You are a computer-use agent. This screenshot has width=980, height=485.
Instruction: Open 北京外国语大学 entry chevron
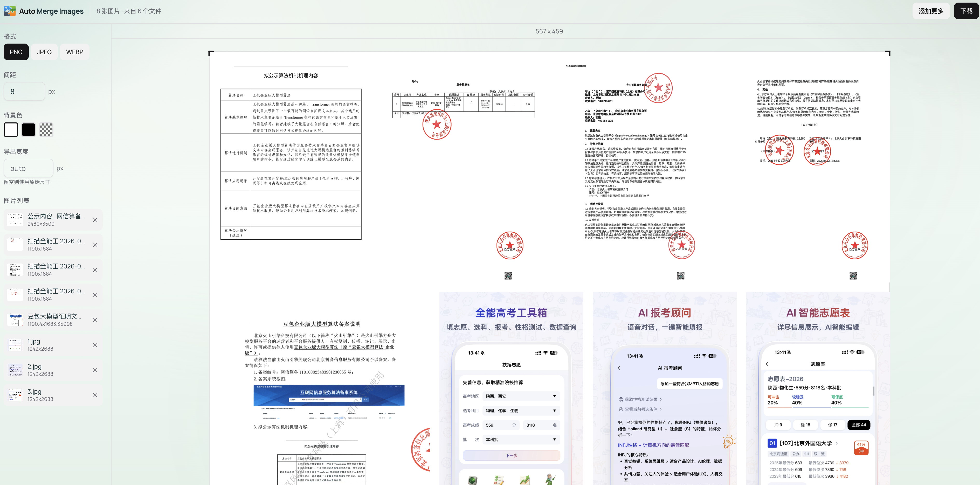(x=837, y=443)
